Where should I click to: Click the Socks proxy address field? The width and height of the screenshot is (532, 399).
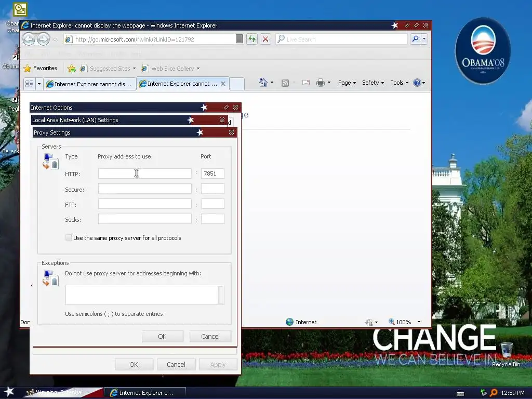[x=144, y=219]
